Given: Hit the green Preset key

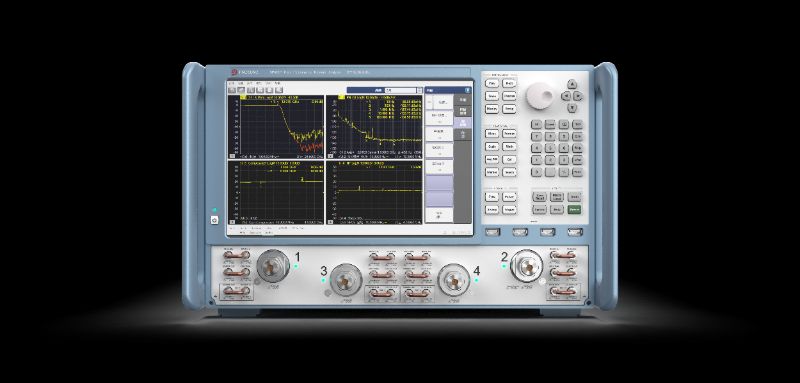Looking at the screenshot, I should (x=574, y=210).
